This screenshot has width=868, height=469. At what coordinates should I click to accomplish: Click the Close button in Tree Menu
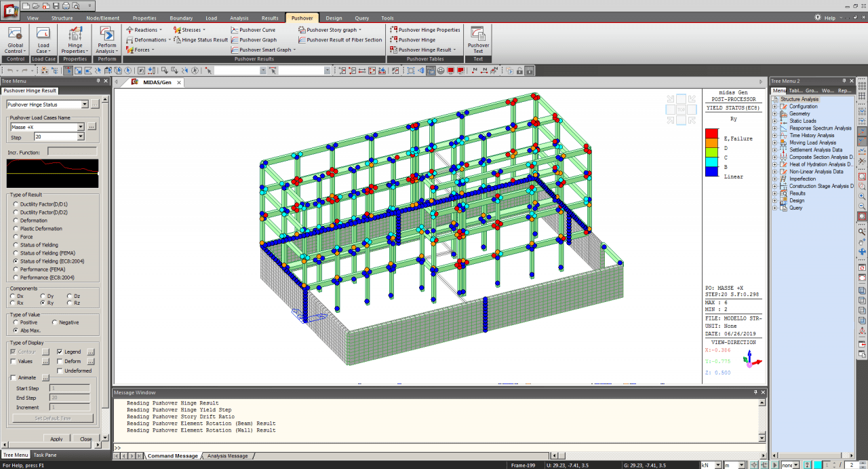coord(85,439)
